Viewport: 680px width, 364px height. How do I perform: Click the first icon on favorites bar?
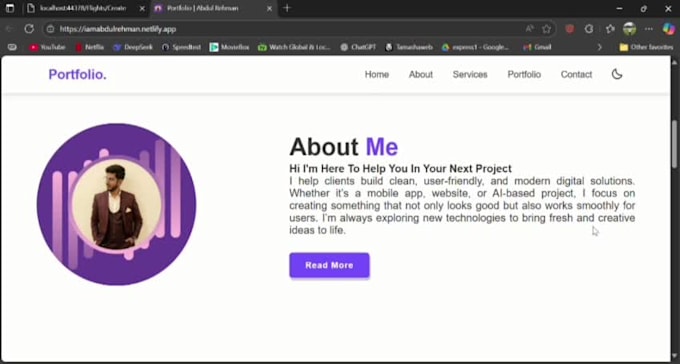point(12,47)
